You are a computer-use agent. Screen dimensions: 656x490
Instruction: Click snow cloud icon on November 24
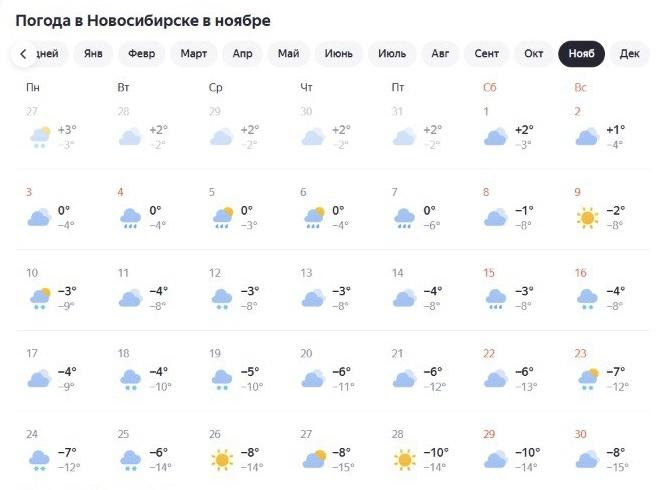click(x=39, y=460)
